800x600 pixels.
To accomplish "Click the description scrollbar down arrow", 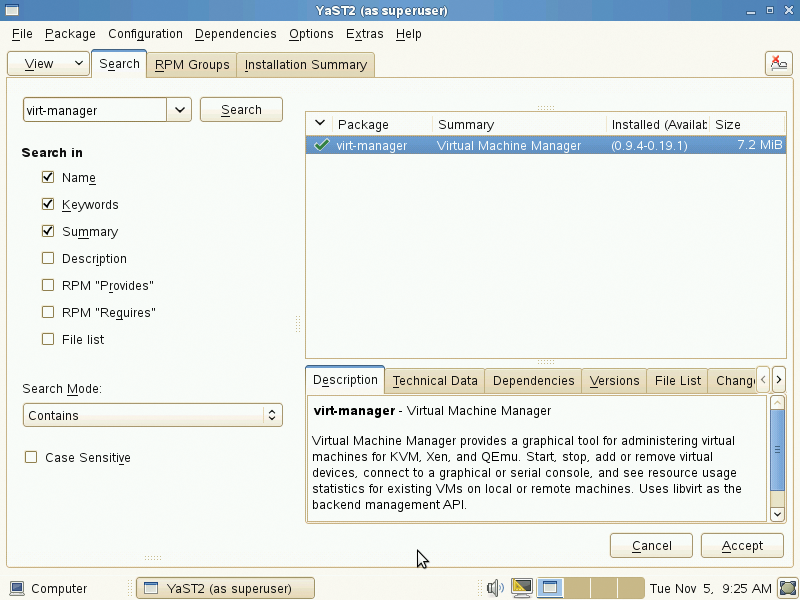I will point(777,513).
